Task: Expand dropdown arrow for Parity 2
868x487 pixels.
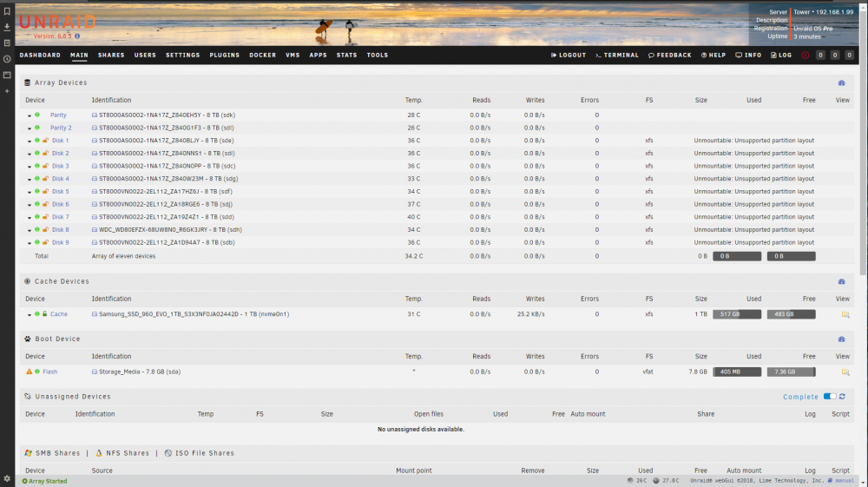Action: [x=30, y=128]
